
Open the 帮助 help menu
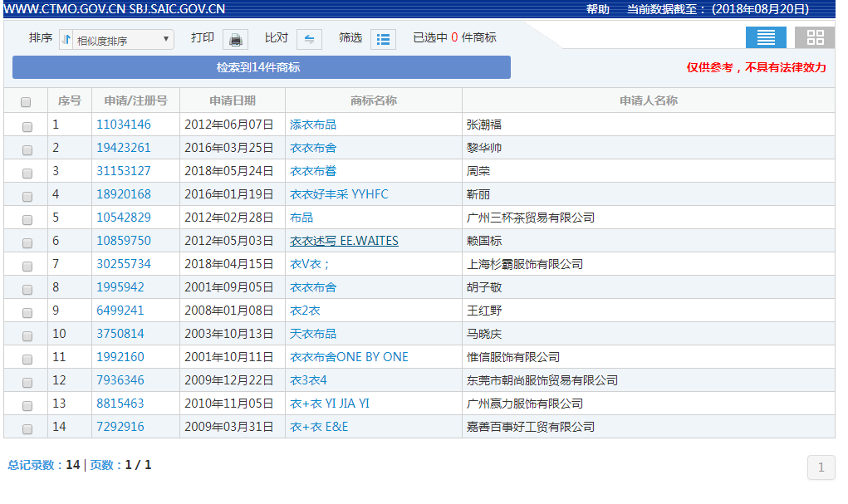tap(598, 9)
